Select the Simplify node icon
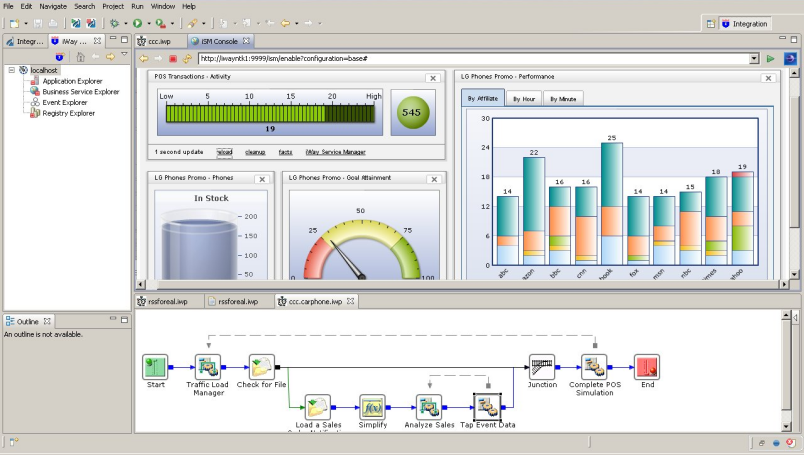 point(372,406)
